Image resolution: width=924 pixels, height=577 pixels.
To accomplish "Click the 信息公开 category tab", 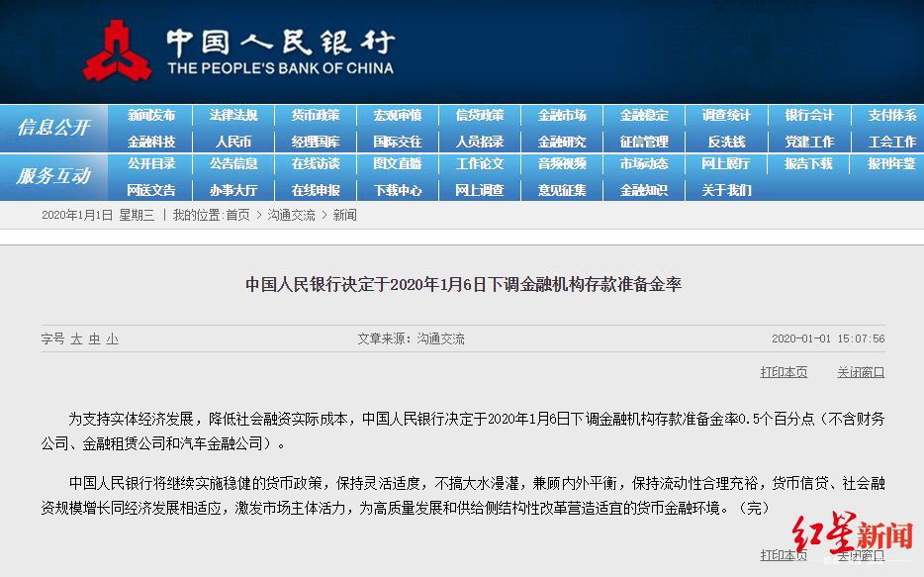I will tap(53, 128).
